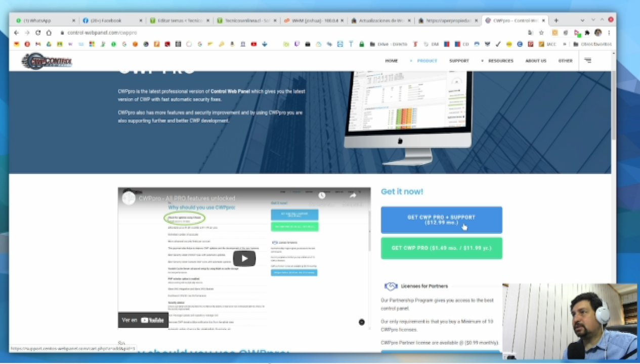Close the WhatsApp tab
The width and height of the screenshot is (640, 364).
pyautogui.click(x=73, y=21)
